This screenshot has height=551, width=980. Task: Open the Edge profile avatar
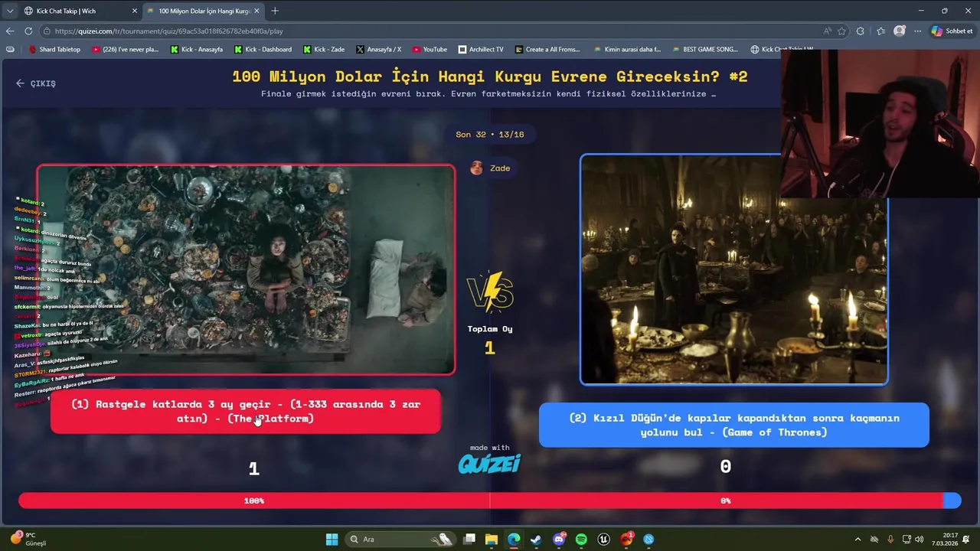pyautogui.click(x=900, y=31)
